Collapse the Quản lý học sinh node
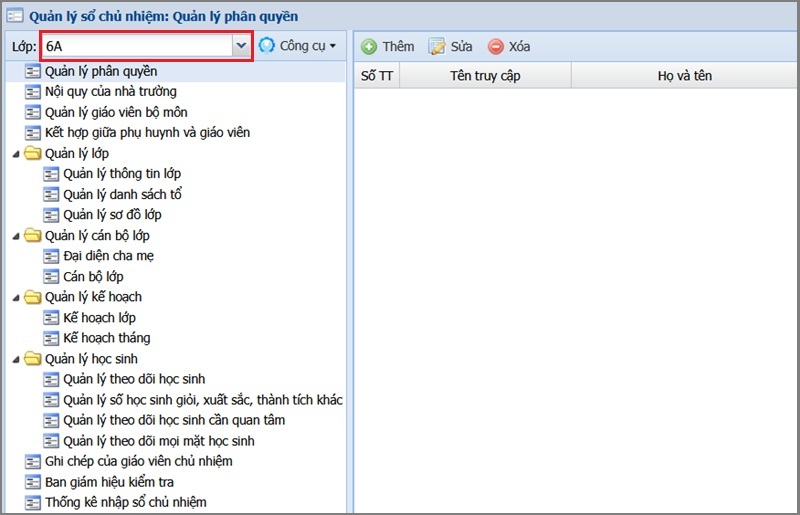Image resolution: width=800 pixels, height=515 pixels. (x=16, y=359)
